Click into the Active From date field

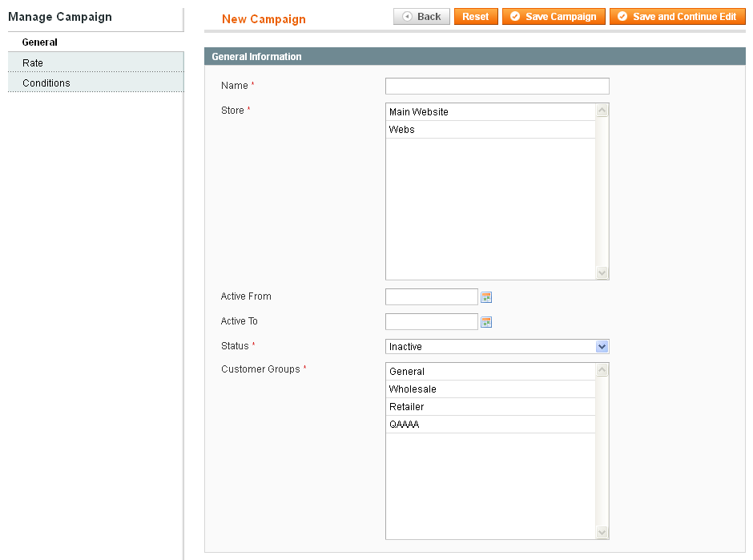click(431, 296)
